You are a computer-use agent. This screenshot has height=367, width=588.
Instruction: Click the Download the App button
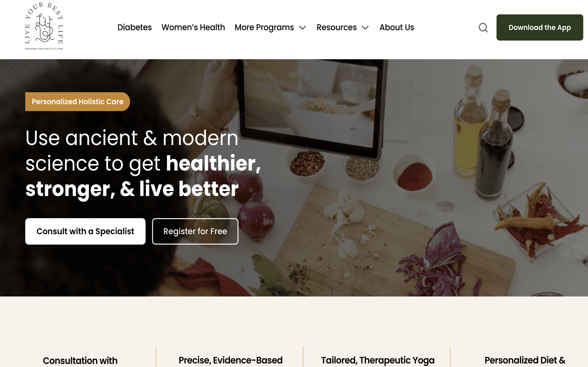click(x=540, y=27)
